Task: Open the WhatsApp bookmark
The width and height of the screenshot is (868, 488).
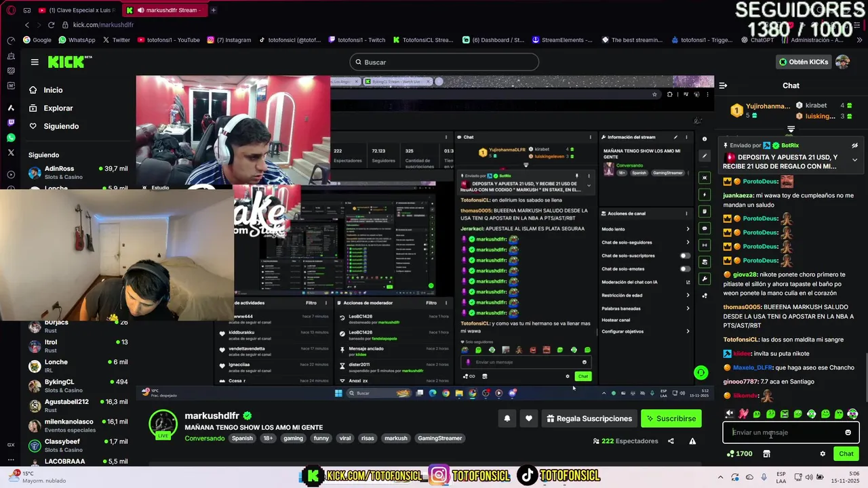Action: (77, 40)
